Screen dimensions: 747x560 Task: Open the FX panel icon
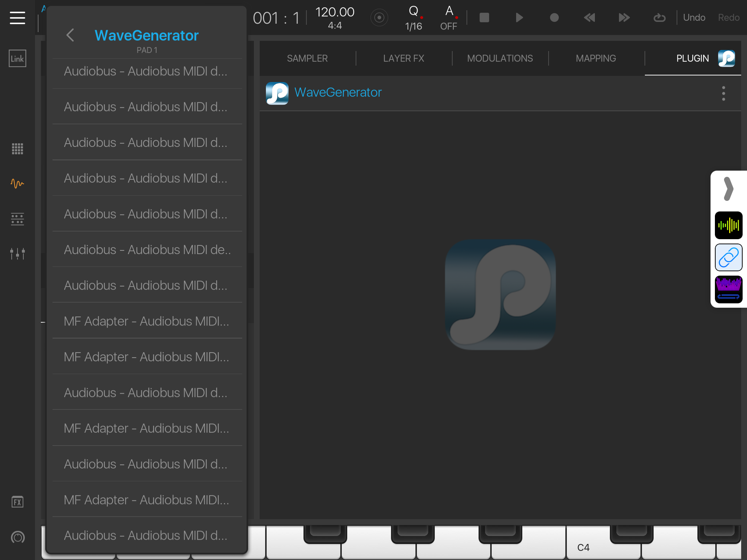coord(18,502)
